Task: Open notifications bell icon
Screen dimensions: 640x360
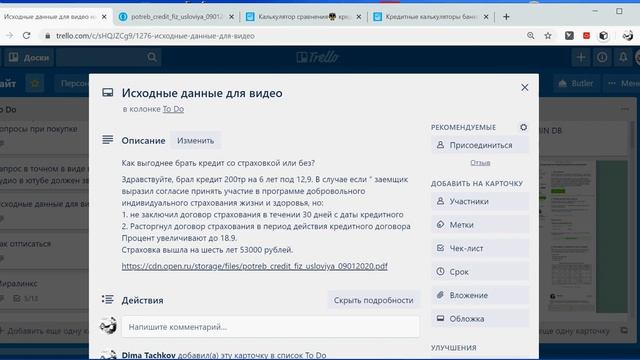Action: [x=623, y=58]
